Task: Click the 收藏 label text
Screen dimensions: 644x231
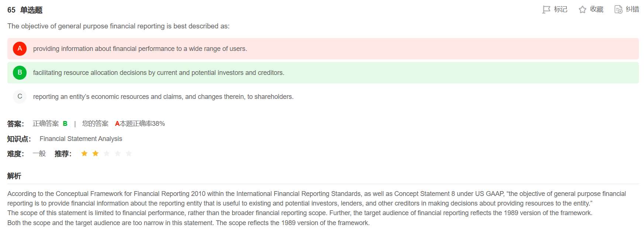Action: [596, 10]
